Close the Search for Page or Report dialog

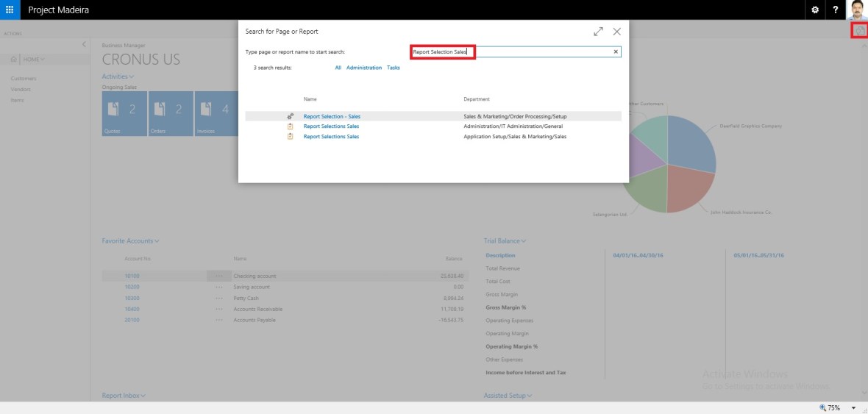(616, 32)
